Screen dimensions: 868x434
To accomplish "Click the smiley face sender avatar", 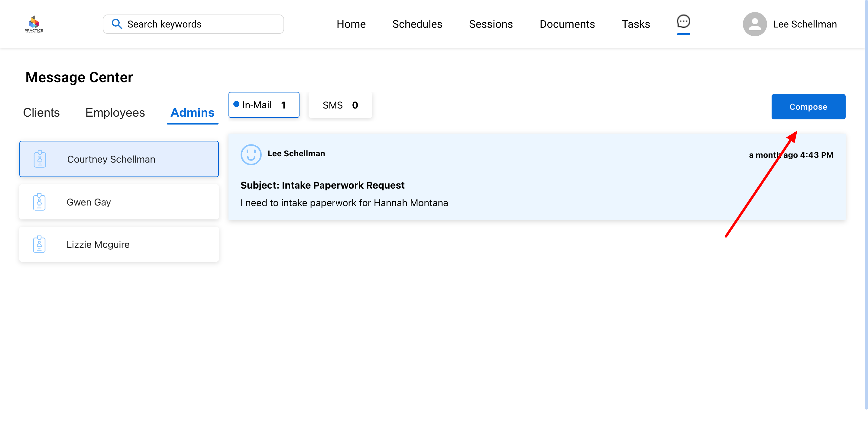I will (x=251, y=155).
